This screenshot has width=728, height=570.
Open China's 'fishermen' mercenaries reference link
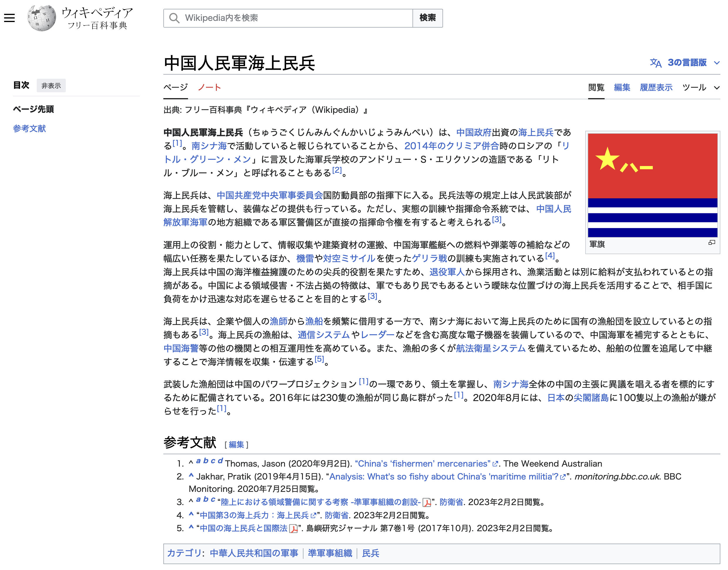click(422, 464)
